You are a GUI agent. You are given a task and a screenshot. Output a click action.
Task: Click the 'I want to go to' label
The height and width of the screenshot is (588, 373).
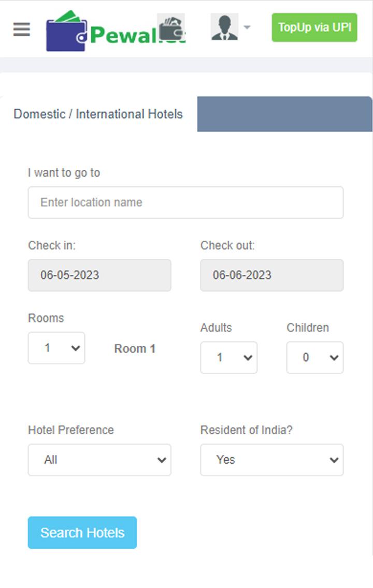coord(64,173)
